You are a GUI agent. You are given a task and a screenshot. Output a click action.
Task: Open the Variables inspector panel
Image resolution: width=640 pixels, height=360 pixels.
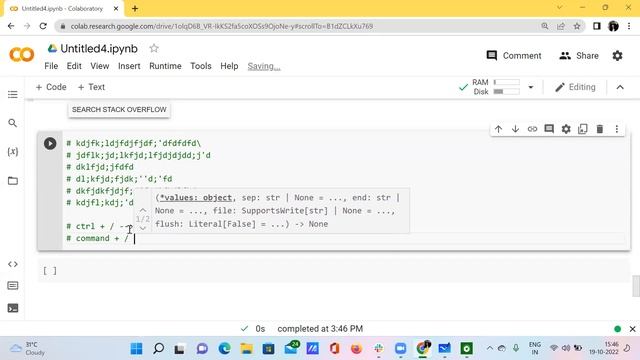[x=13, y=152]
